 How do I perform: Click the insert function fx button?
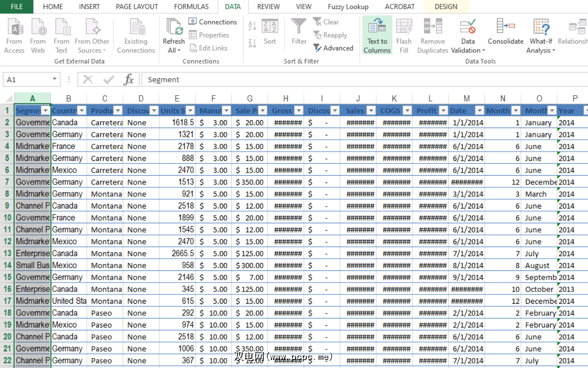click(x=128, y=79)
